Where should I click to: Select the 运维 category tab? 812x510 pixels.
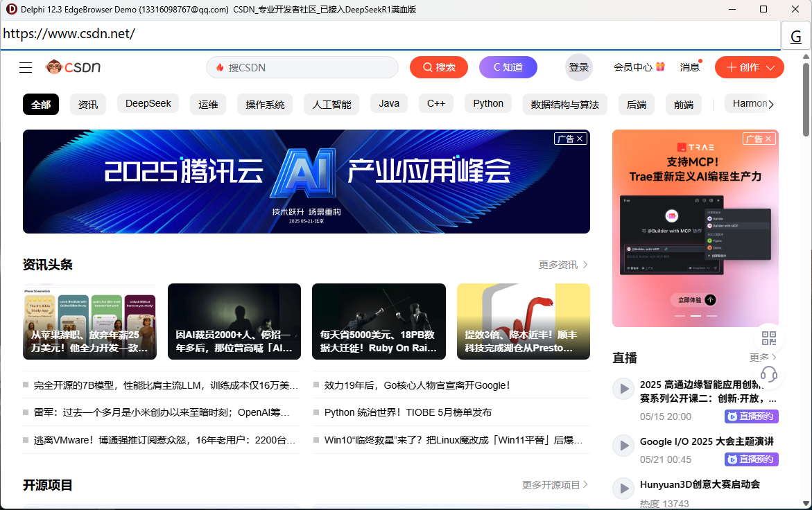pyautogui.click(x=208, y=105)
